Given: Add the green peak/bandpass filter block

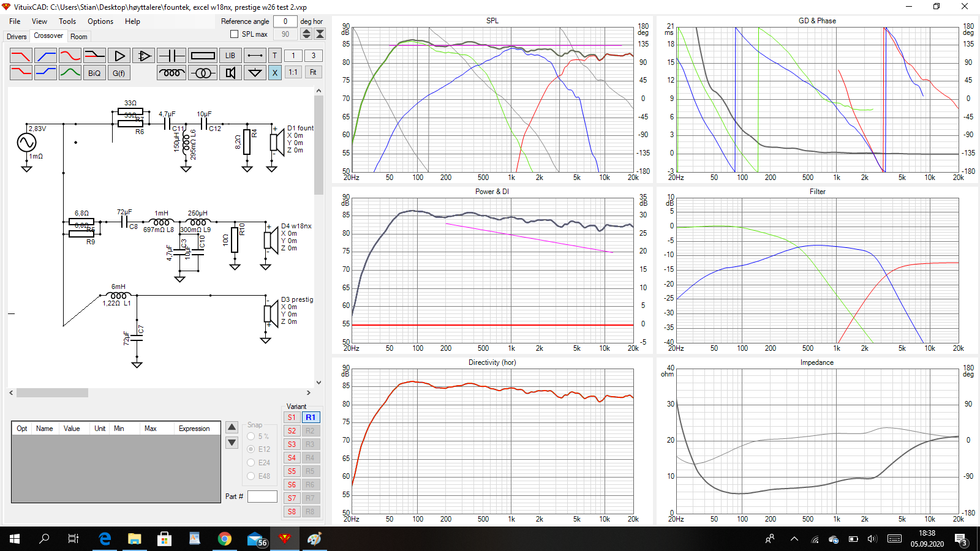Looking at the screenshot, I should (70, 73).
